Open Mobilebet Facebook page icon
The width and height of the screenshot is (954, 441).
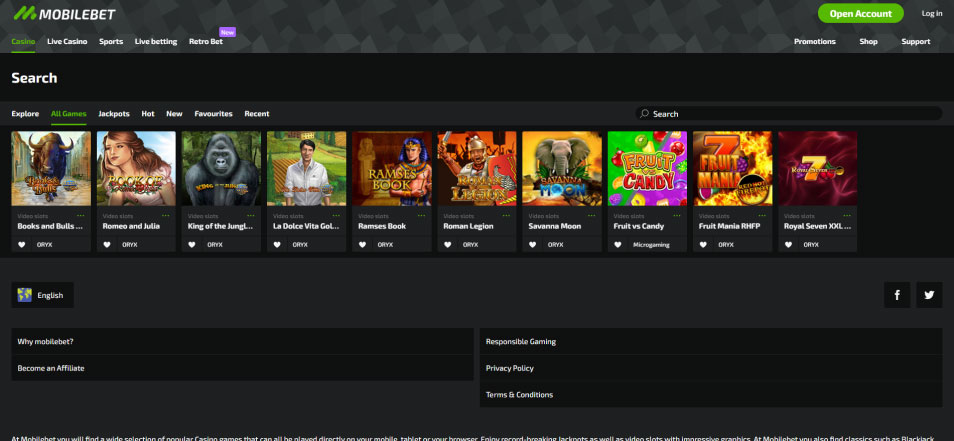pos(897,295)
